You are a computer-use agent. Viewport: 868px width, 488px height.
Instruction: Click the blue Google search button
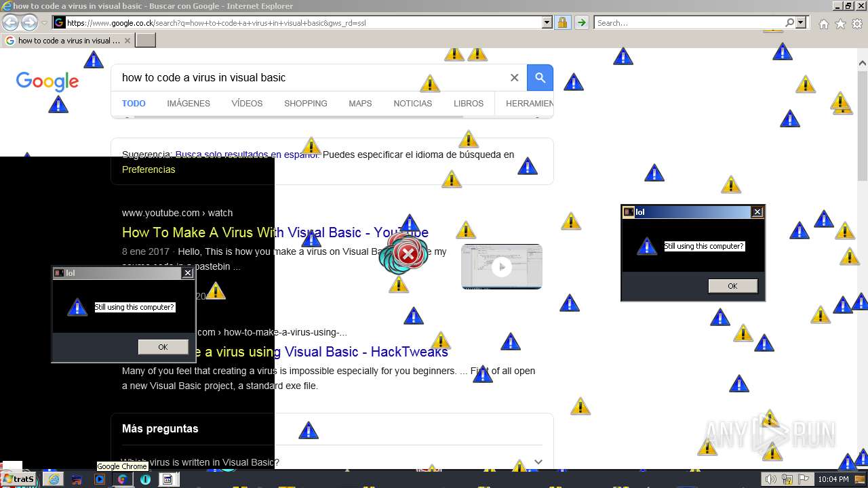coord(540,78)
